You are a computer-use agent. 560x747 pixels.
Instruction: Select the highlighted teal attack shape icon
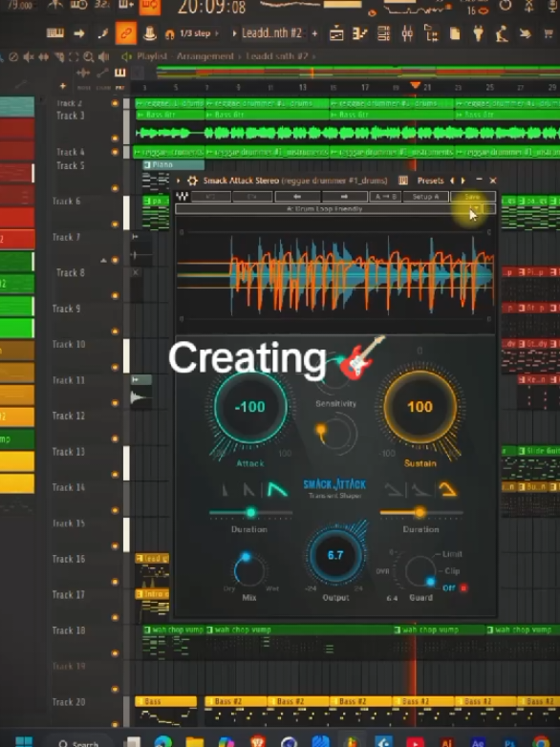point(277,490)
